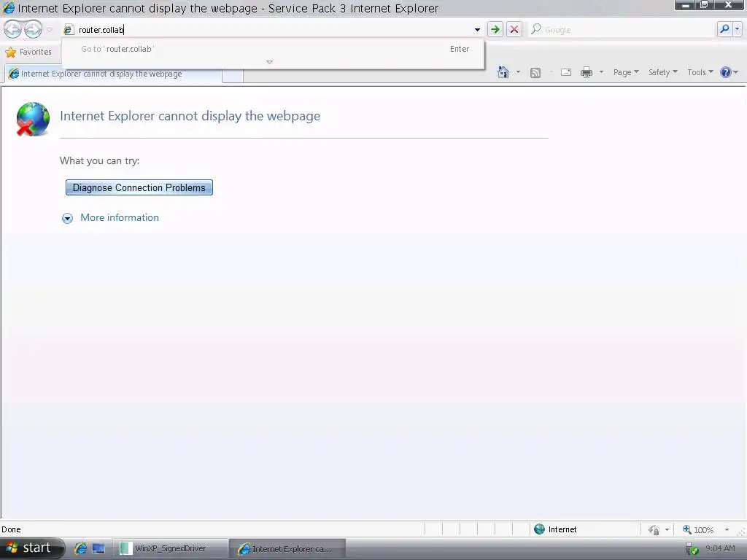Click the Read Mail icon

[566, 72]
